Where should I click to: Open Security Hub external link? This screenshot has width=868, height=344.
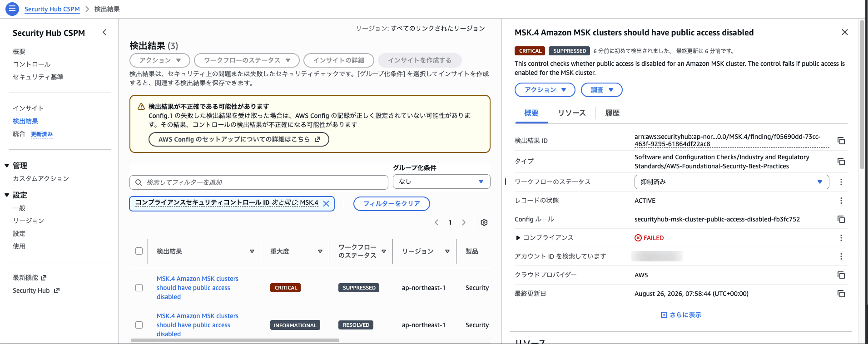click(x=36, y=290)
